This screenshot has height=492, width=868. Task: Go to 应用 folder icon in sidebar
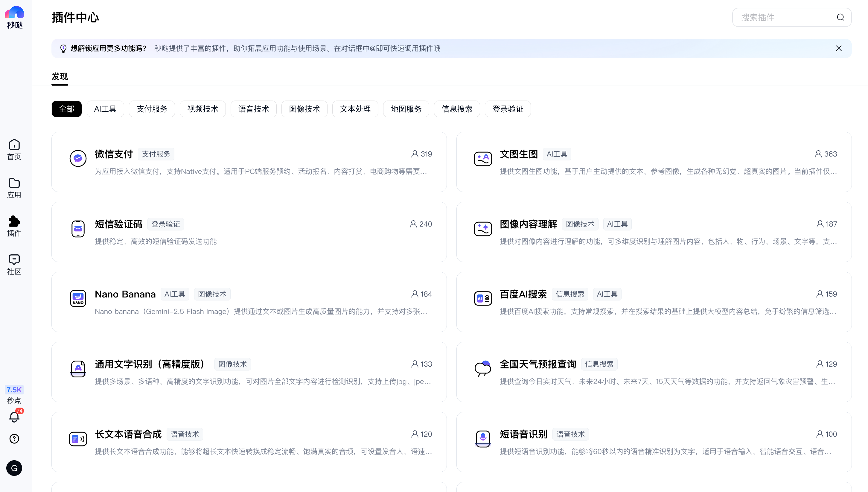(14, 188)
